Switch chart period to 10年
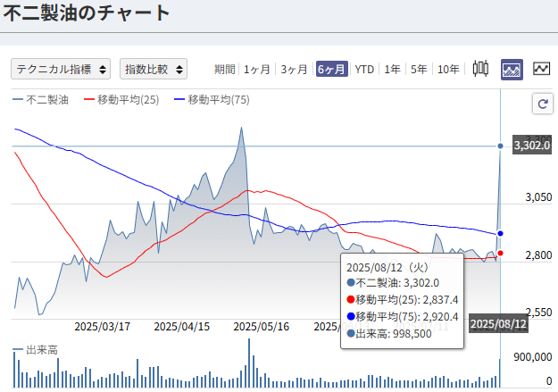The width and height of the screenshot is (558, 392). point(448,69)
